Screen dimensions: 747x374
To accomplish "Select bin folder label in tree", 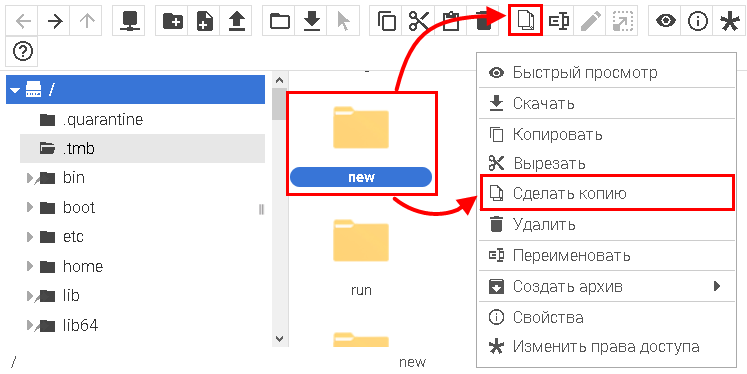I will point(73,178).
